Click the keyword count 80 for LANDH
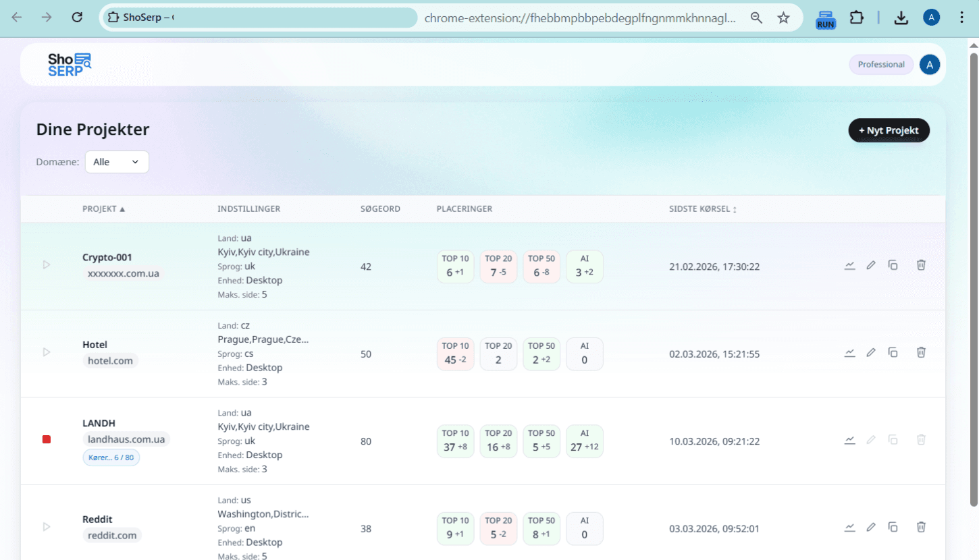This screenshot has height=560, width=979. [x=366, y=441]
